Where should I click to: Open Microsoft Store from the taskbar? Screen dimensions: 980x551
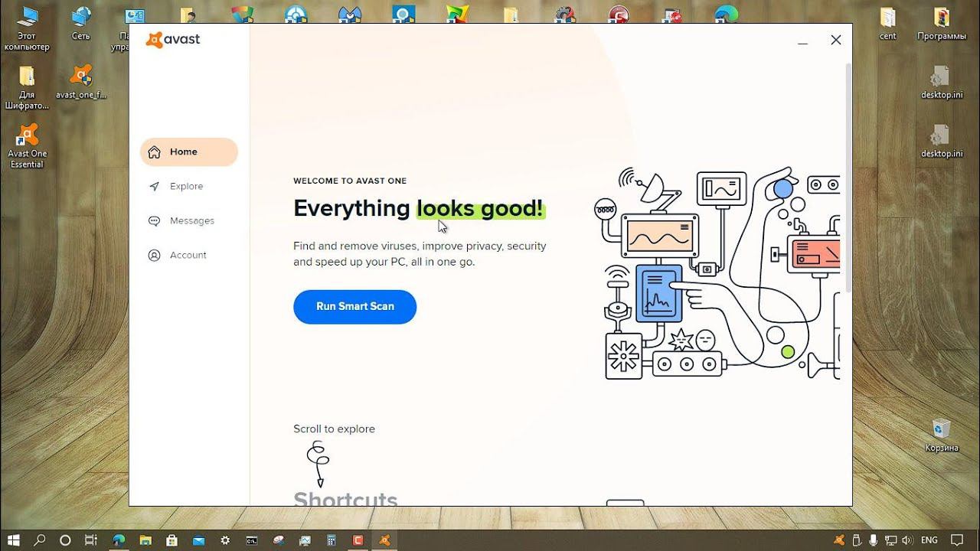pos(172,540)
